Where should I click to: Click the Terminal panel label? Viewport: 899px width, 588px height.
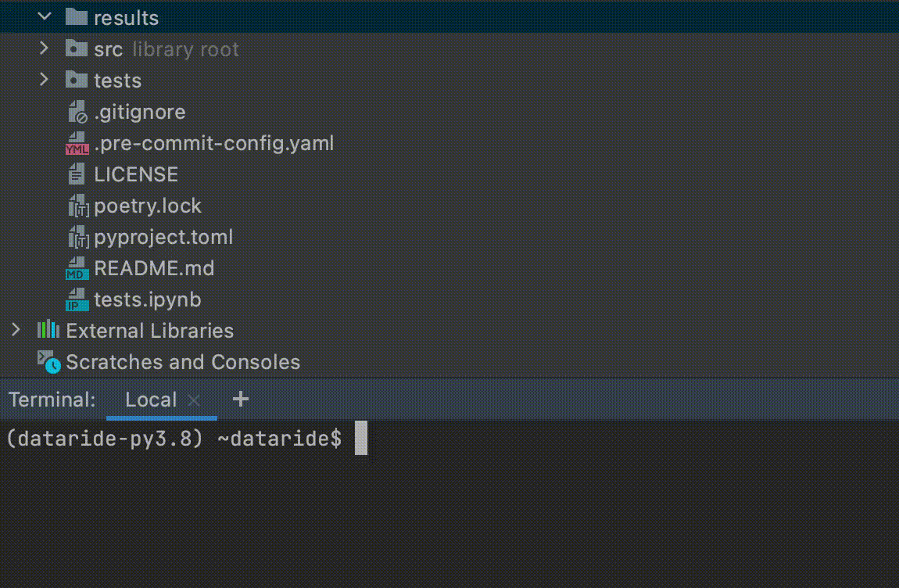tap(52, 399)
